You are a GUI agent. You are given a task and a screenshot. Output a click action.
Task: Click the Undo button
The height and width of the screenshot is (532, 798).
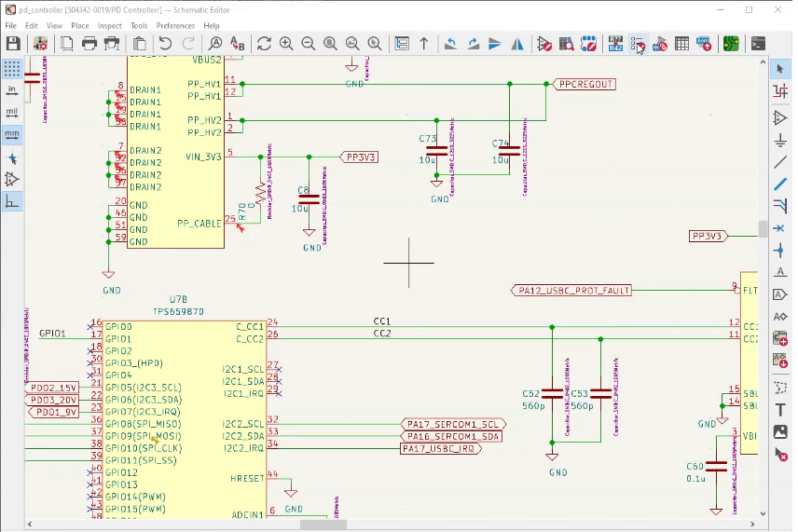click(x=165, y=44)
